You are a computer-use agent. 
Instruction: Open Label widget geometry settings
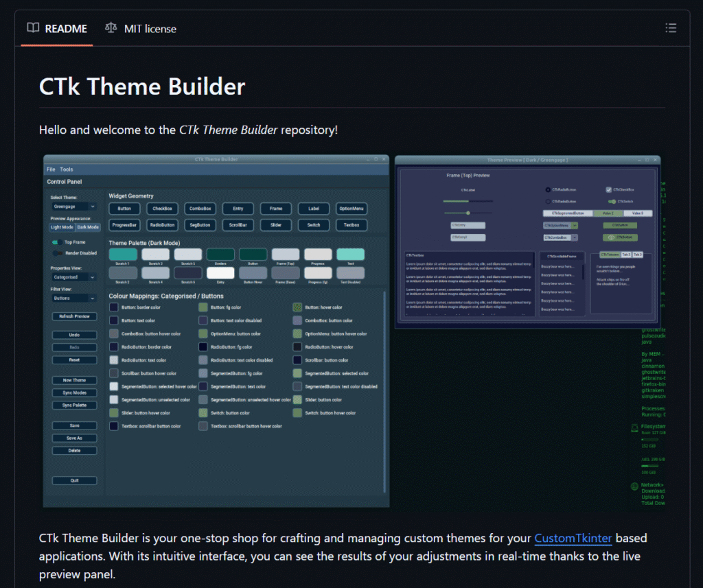pos(314,209)
